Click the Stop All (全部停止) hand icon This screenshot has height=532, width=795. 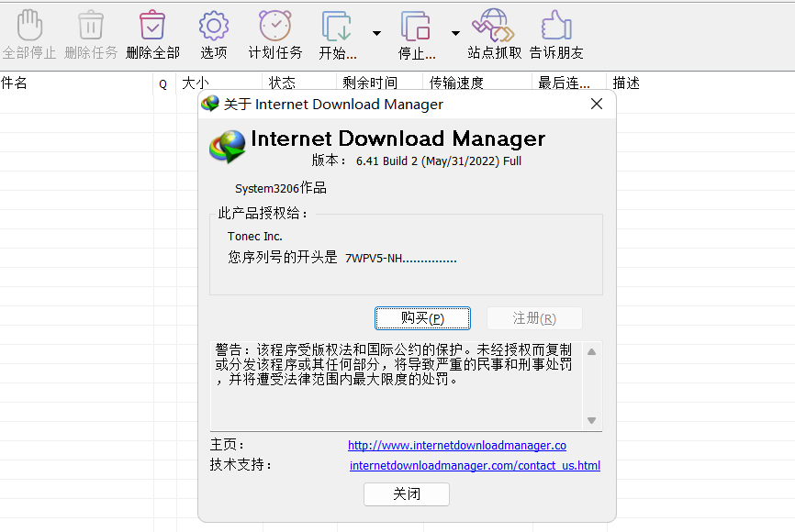click(x=29, y=25)
